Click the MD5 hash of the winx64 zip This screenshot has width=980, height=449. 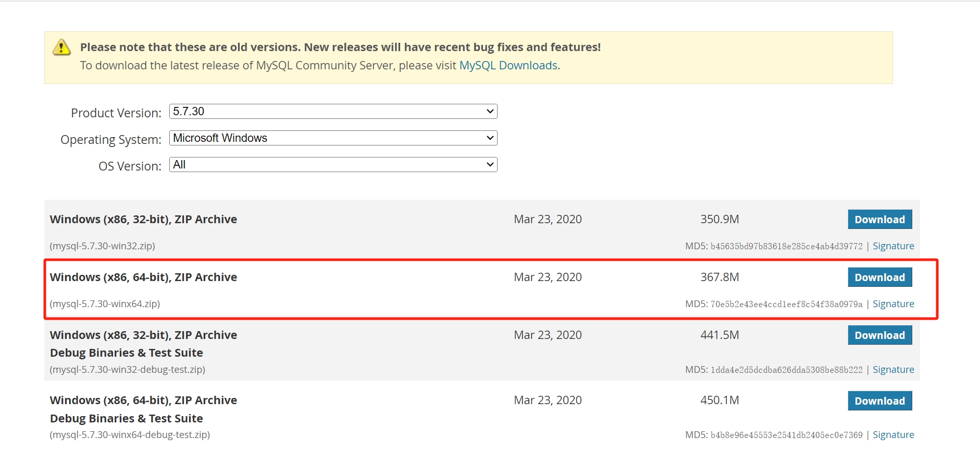click(786, 305)
